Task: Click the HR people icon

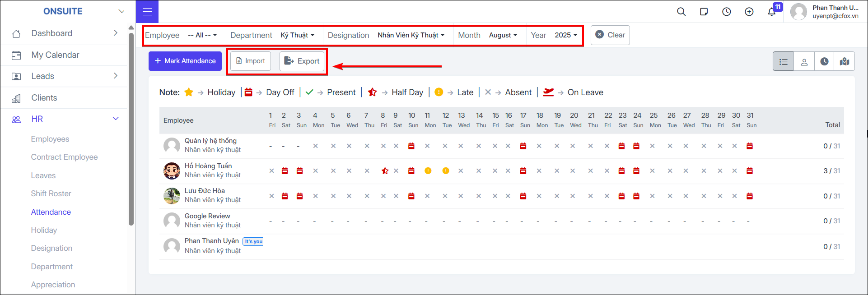Action: coord(16,120)
